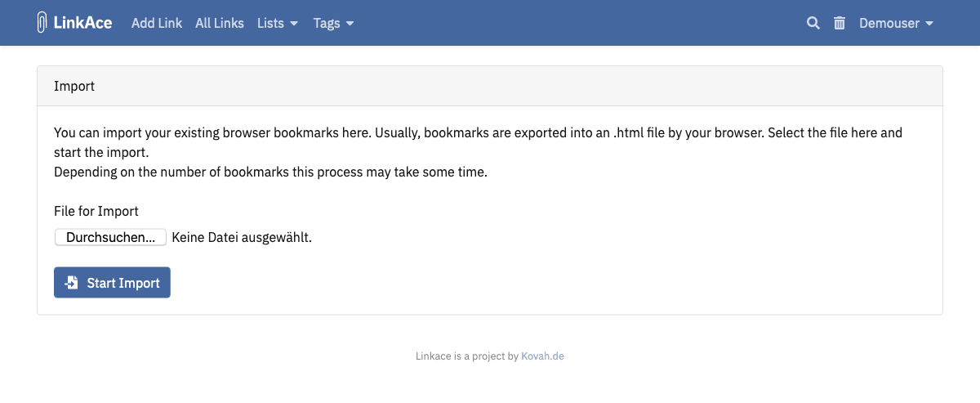Click the 'Keine Datei ausgewählt' file status text

242,238
